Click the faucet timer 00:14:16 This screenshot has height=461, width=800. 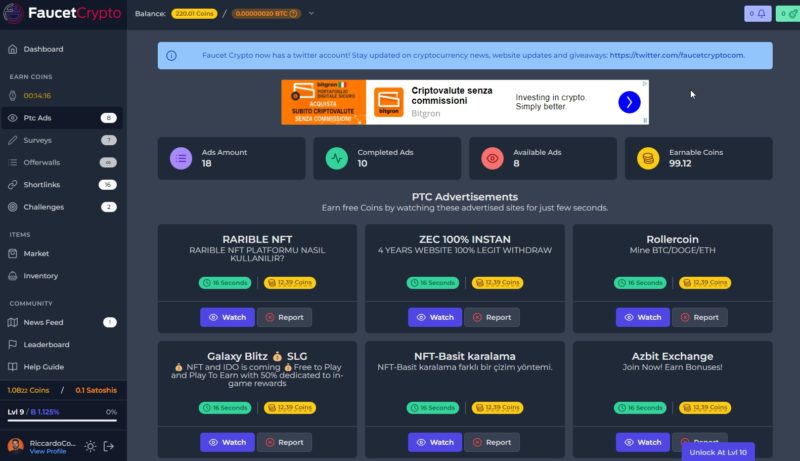37,96
